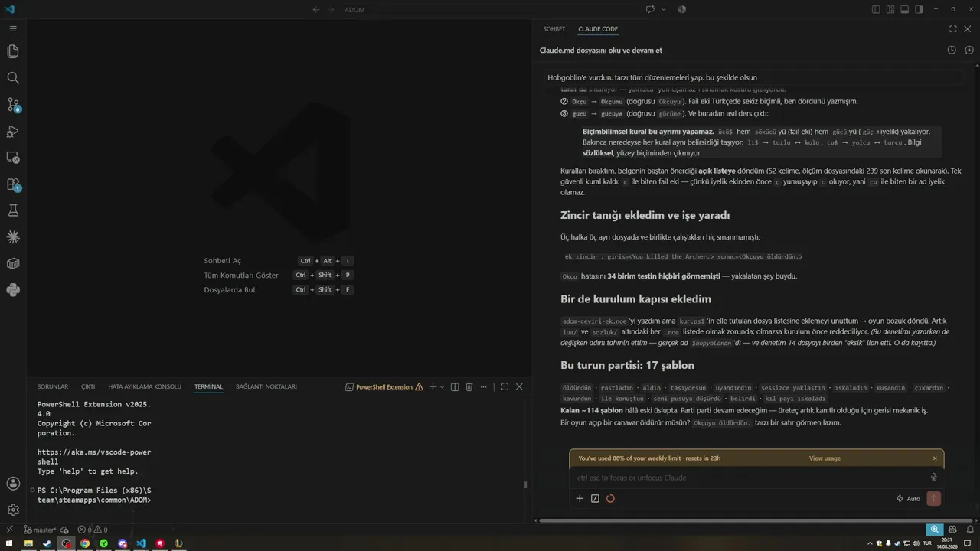Open Claude session history clock icon
Viewport: 980px width, 551px height.
point(952,50)
